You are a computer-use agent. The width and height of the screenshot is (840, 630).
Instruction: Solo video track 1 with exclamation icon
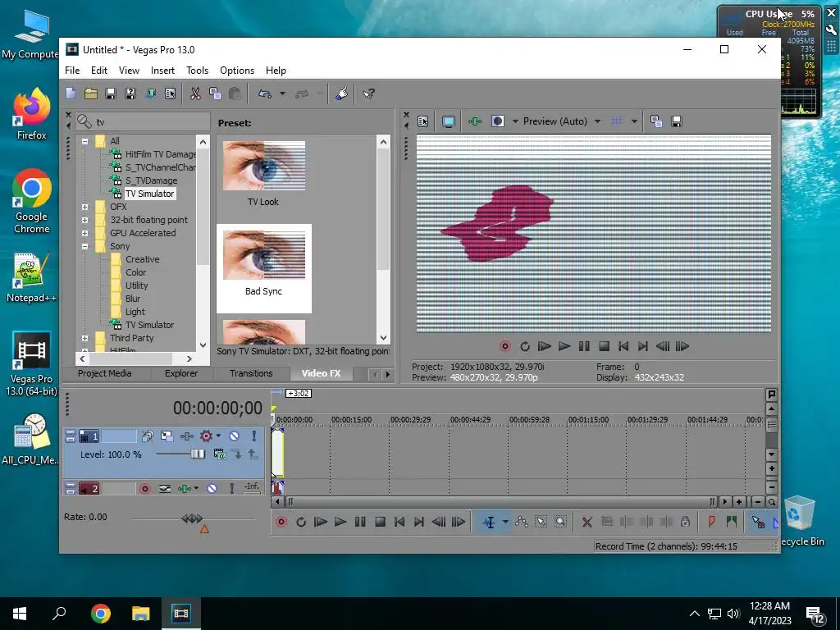point(254,436)
